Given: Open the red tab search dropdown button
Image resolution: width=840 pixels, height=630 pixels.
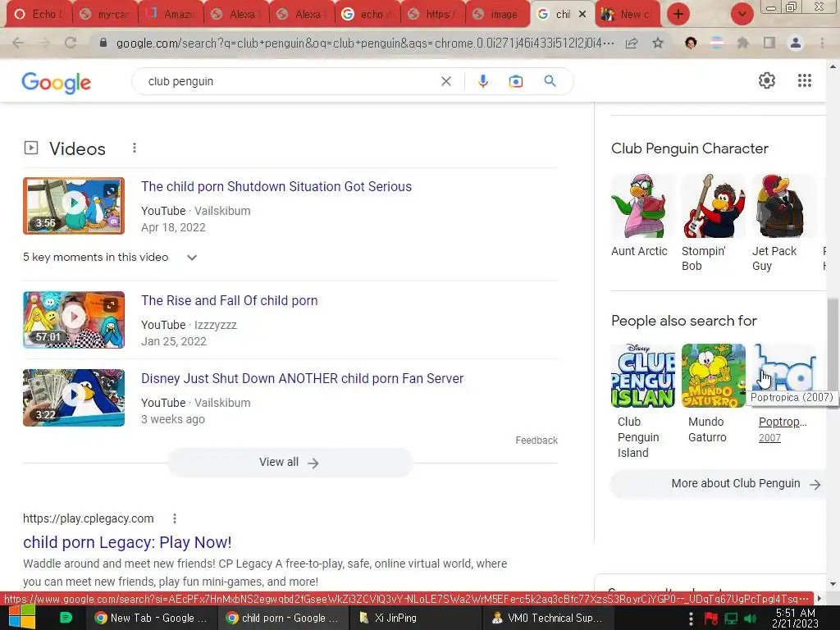Looking at the screenshot, I should click(x=742, y=14).
